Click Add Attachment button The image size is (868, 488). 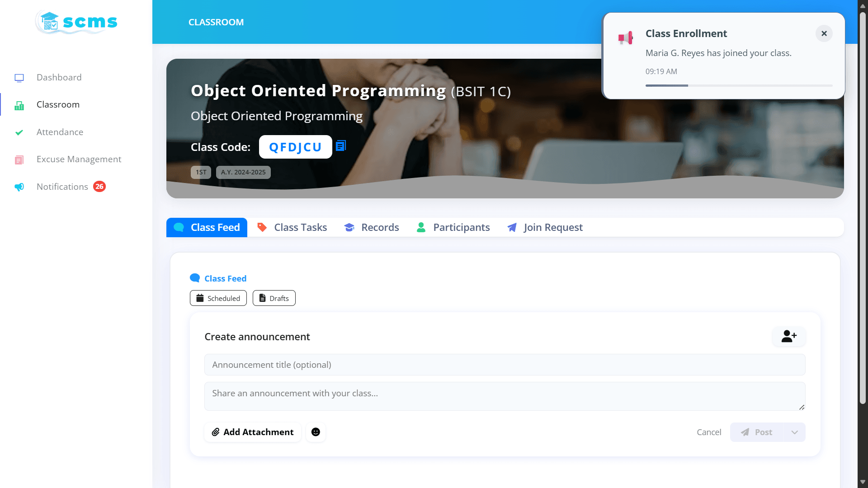253,432
